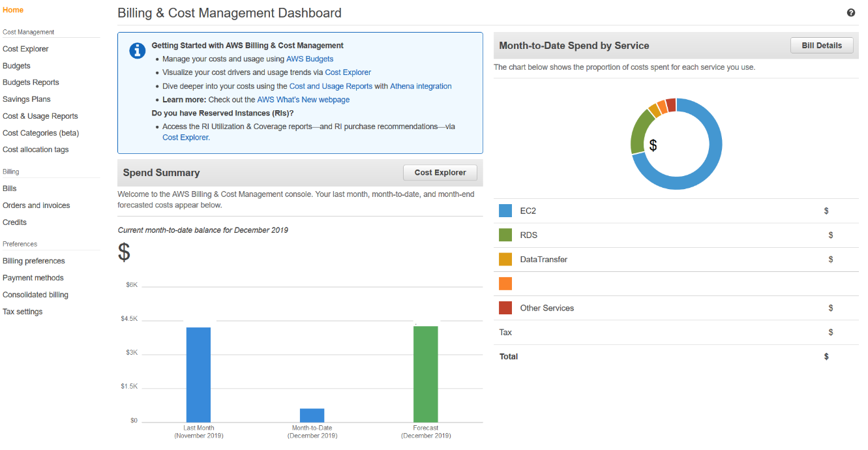868x450 pixels.
Task: Open the help question mark icon
Action: [851, 12]
